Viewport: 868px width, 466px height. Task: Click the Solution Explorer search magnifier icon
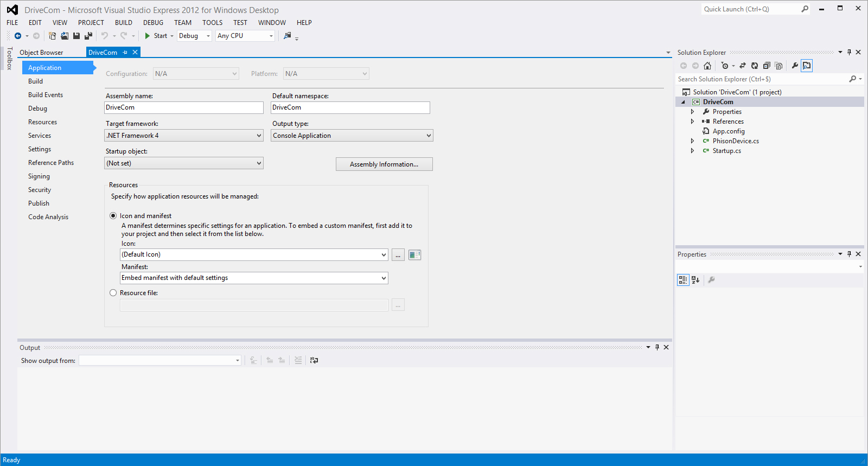(853, 79)
